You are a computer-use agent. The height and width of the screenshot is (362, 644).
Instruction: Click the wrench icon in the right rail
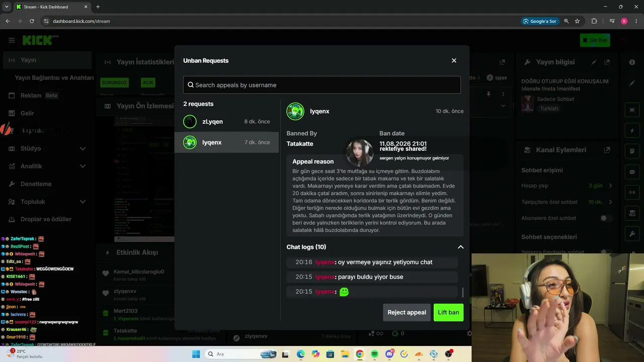point(632,234)
